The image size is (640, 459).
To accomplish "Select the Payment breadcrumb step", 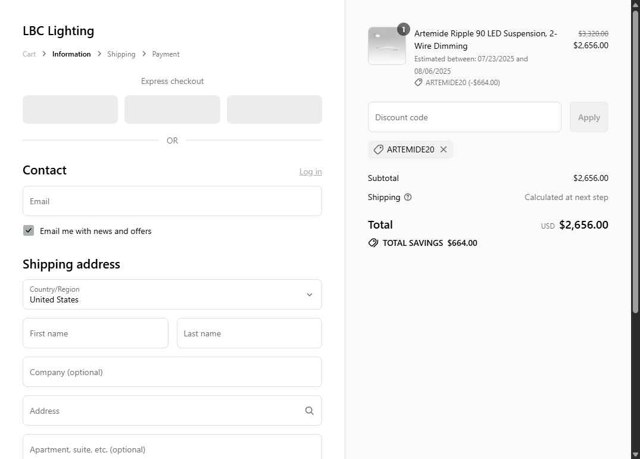I will [x=166, y=54].
